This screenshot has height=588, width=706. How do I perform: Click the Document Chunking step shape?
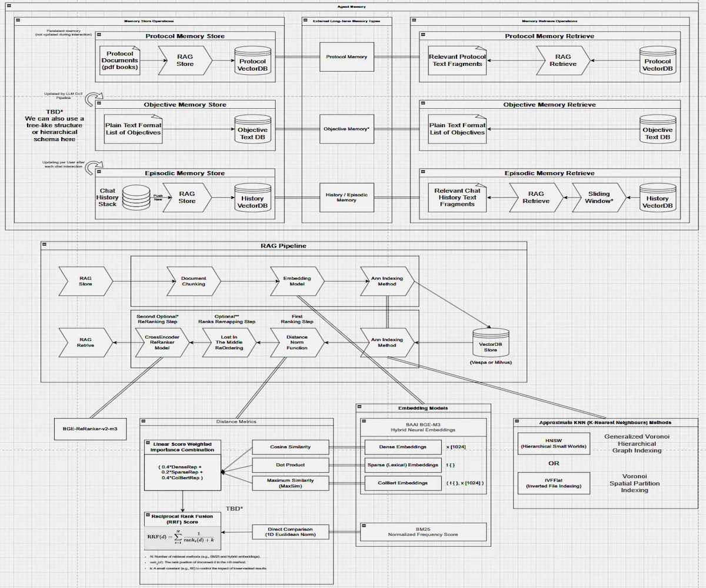193,281
